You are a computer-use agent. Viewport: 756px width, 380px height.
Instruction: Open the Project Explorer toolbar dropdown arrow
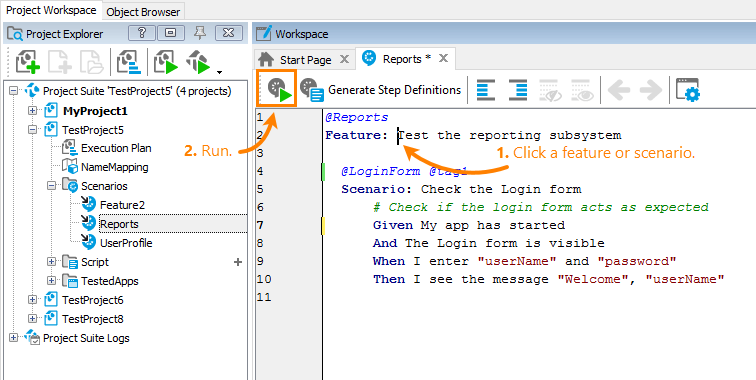[x=219, y=72]
